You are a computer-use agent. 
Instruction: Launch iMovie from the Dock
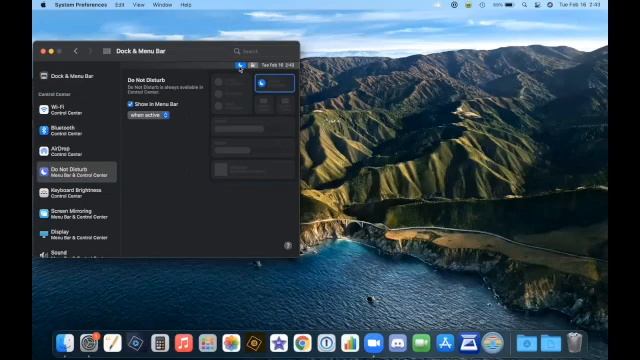coord(279,343)
